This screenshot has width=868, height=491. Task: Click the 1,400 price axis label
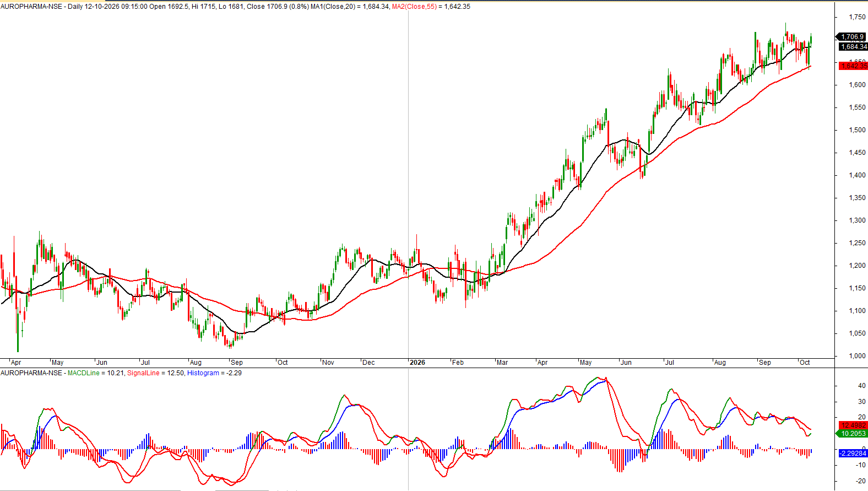(x=857, y=175)
